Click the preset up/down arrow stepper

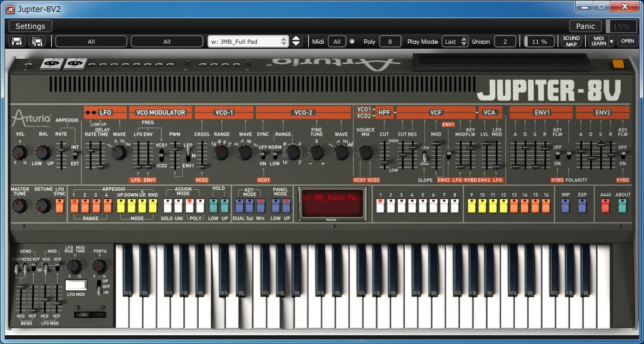[296, 41]
